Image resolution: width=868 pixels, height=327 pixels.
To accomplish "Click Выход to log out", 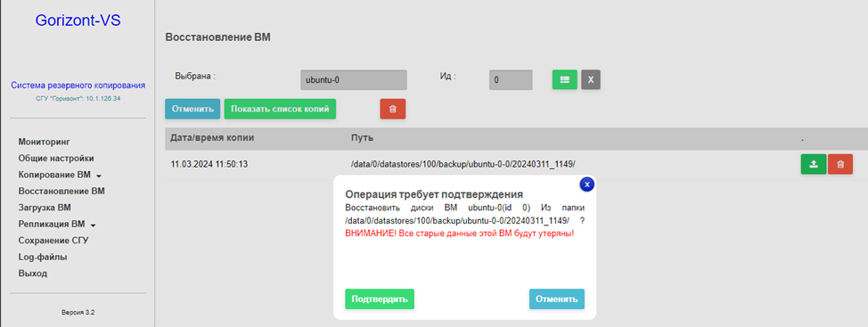I will click(33, 274).
